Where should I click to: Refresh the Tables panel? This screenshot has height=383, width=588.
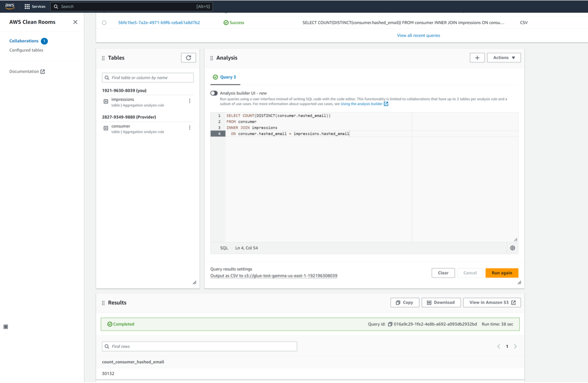[x=188, y=58]
